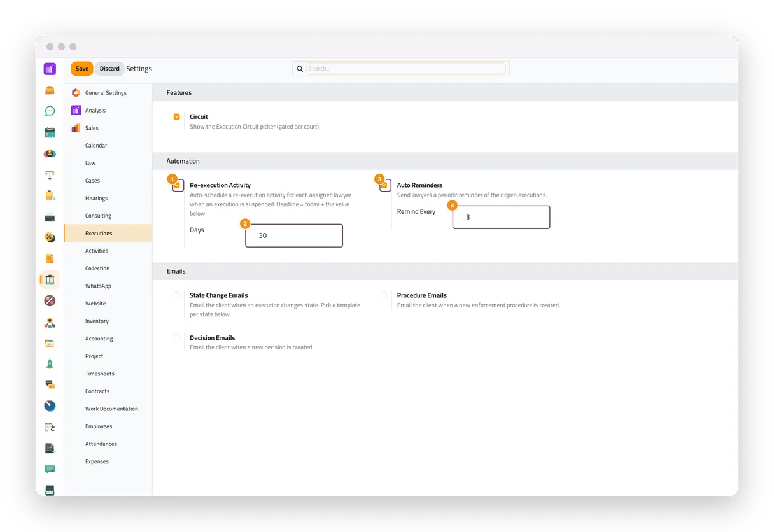Save the settings changes
This screenshot has width=774, height=532.
point(82,69)
